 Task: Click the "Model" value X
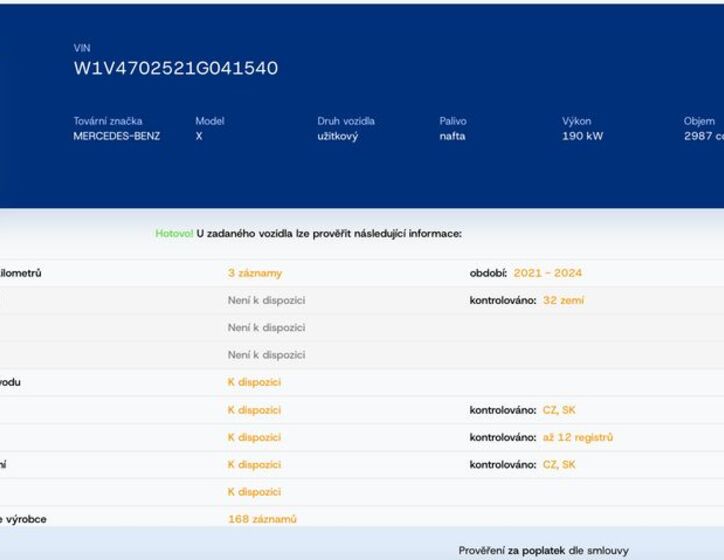pos(199,136)
